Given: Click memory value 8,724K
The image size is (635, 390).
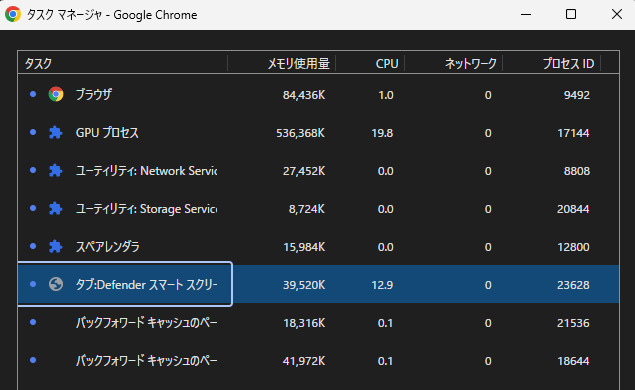Looking at the screenshot, I should 307,209.
